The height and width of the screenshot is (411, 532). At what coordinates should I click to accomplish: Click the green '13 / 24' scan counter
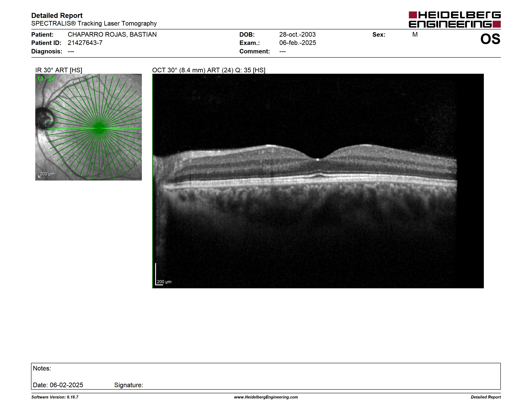pyautogui.click(x=46, y=79)
